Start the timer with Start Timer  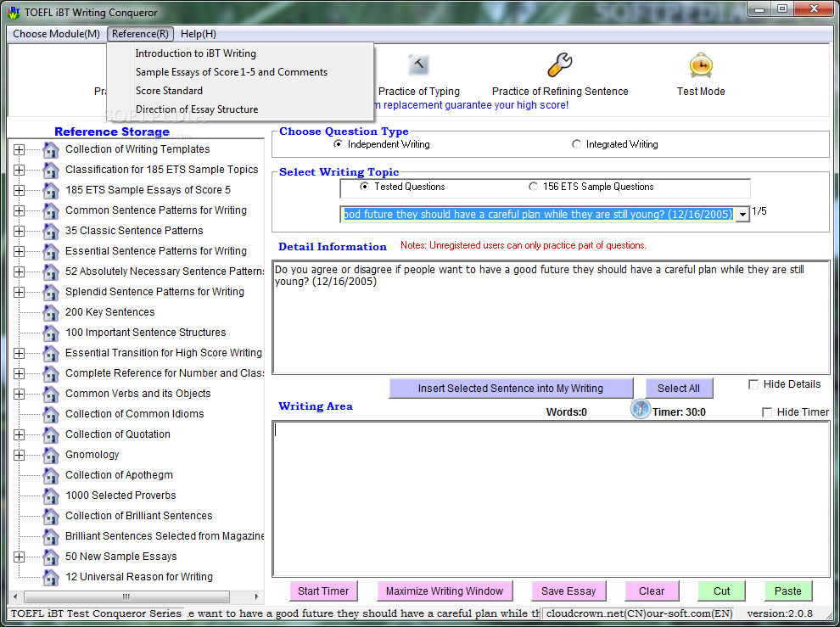pos(323,591)
